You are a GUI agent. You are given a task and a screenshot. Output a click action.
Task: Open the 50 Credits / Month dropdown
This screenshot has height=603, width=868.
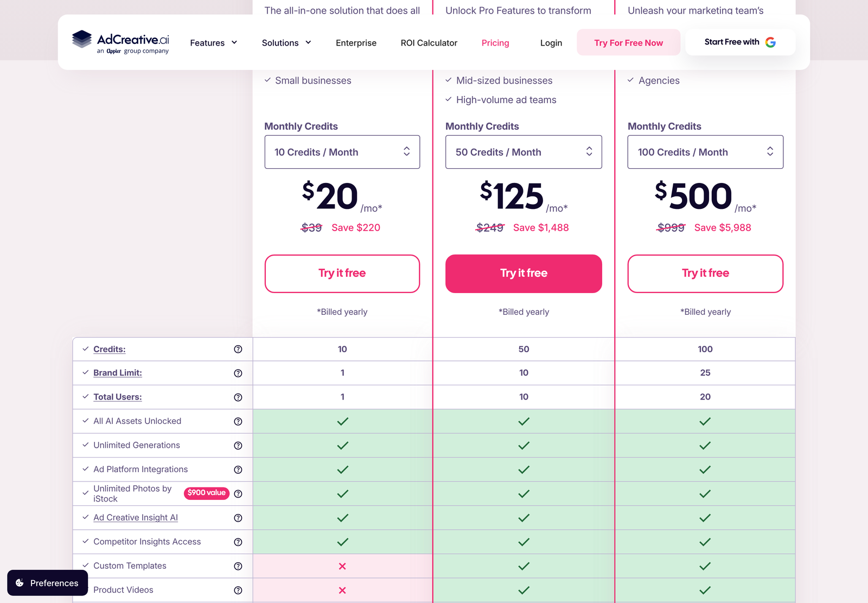tap(524, 152)
